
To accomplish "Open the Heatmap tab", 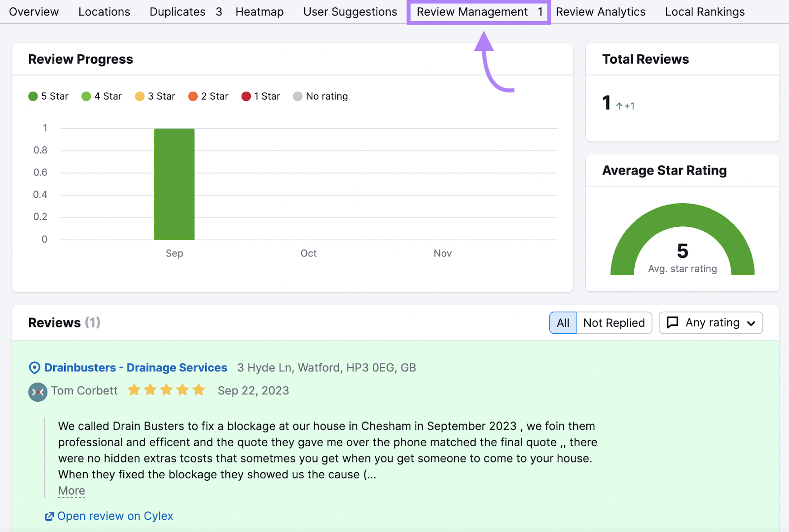I will (259, 11).
